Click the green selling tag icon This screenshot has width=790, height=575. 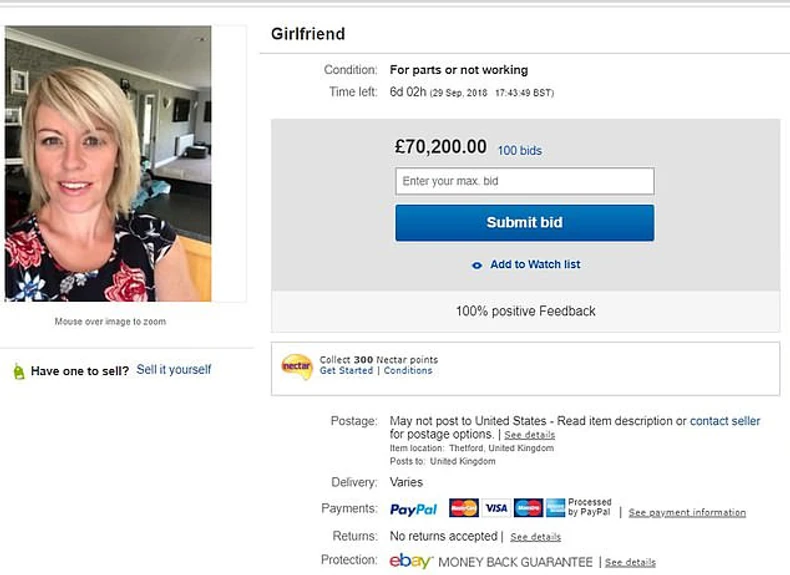point(18,371)
